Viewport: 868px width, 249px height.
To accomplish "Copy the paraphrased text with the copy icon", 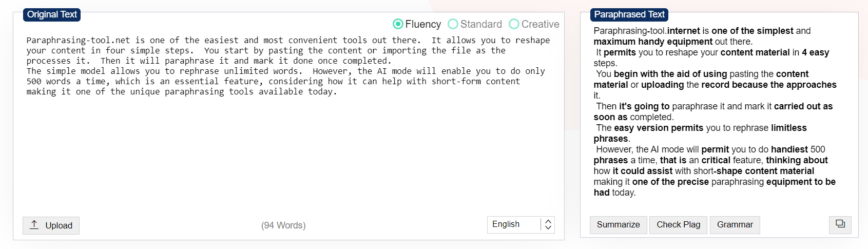I will (840, 224).
